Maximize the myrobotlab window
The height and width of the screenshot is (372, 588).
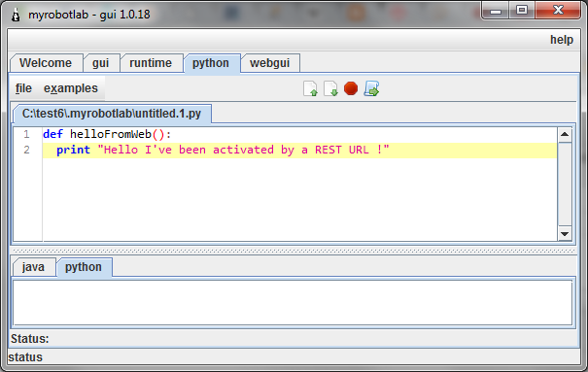pyautogui.click(x=522, y=11)
